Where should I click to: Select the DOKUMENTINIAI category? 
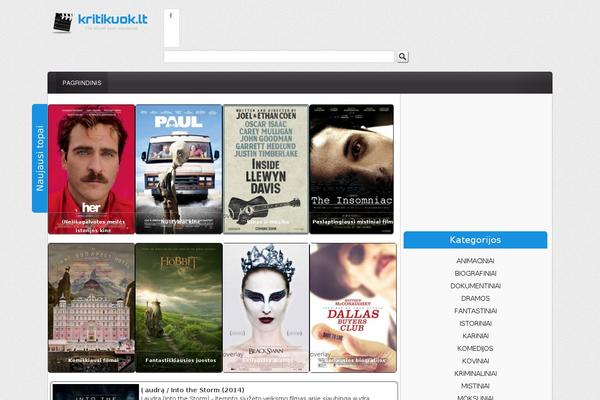coord(475,286)
